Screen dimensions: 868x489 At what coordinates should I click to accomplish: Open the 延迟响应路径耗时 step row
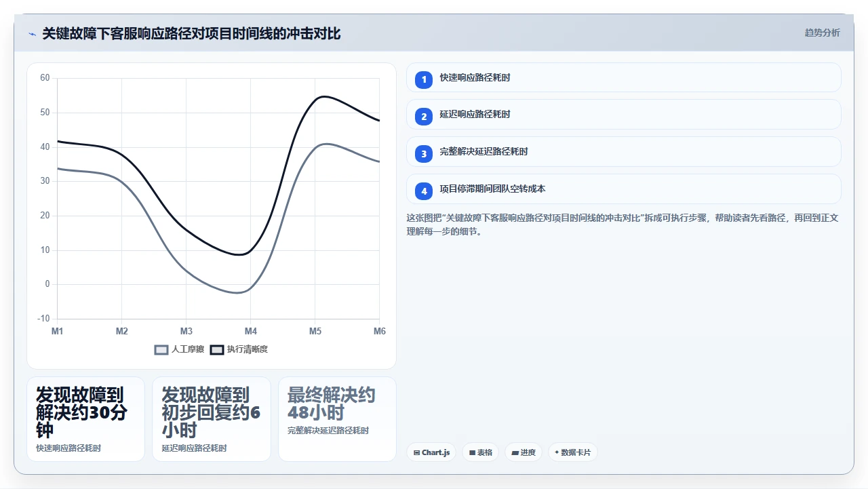point(624,115)
